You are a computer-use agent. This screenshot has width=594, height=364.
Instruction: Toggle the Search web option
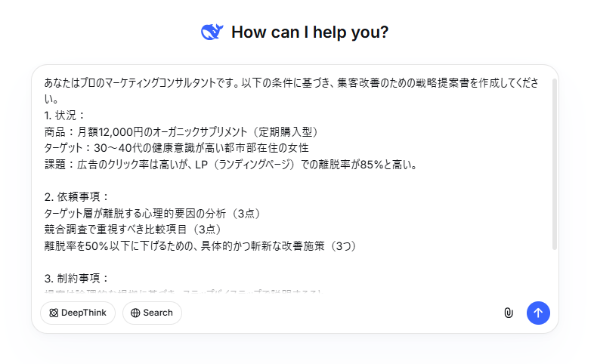(152, 313)
